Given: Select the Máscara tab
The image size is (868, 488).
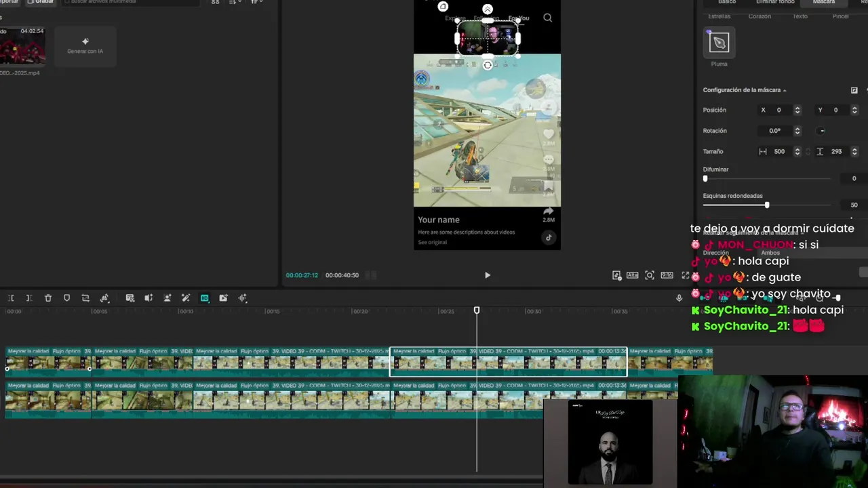Looking at the screenshot, I should pyautogui.click(x=824, y=2).
